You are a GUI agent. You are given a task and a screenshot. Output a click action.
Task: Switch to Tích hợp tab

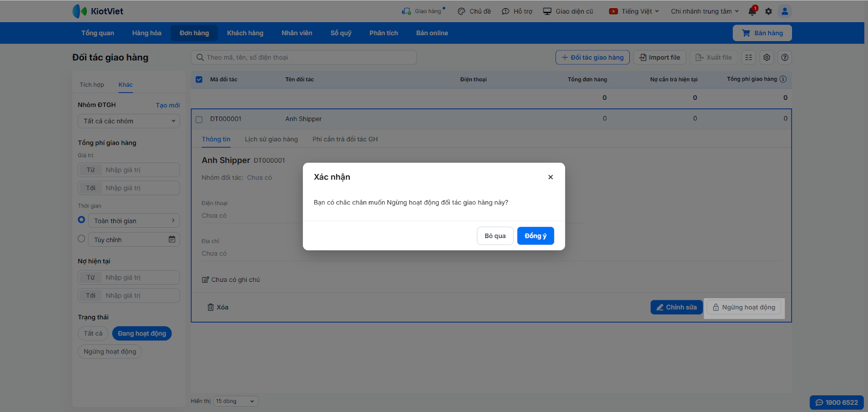(92, 85)
